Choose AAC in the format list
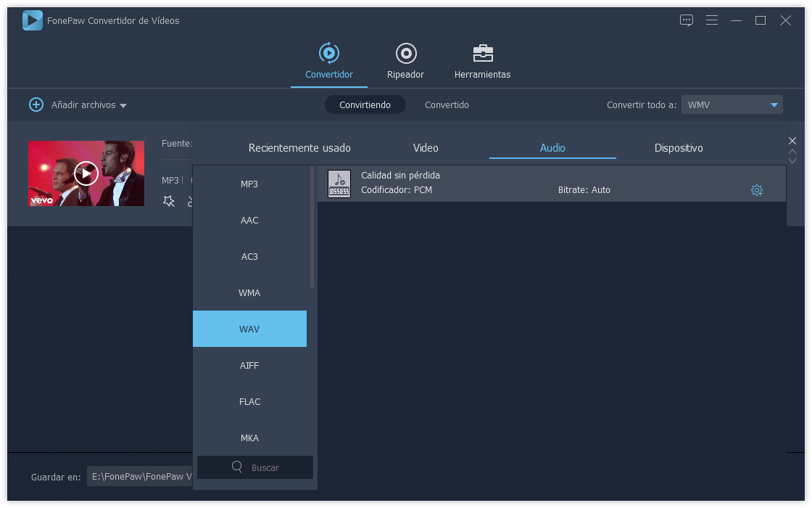The width and height of the screenshot is (812, 508). coord(249,221)
